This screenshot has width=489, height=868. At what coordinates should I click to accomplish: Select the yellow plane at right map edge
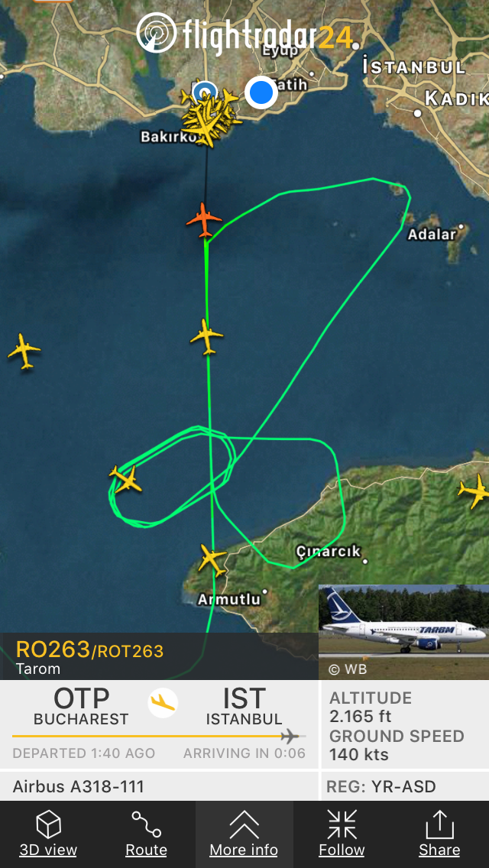click(474, 491)
